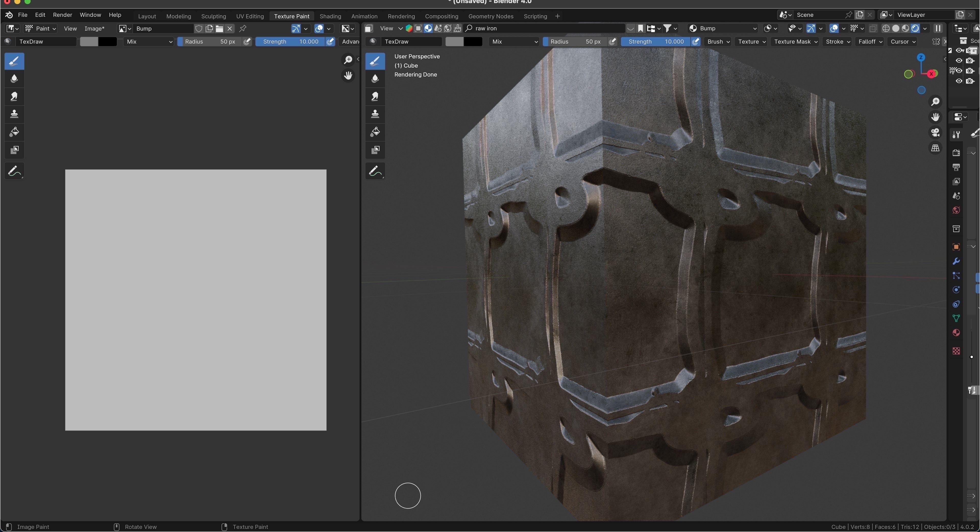Image resolution: width=980 pixels, height=532 pixels.
Task: Expand the Brush settings popover
Action: (718, 42)
